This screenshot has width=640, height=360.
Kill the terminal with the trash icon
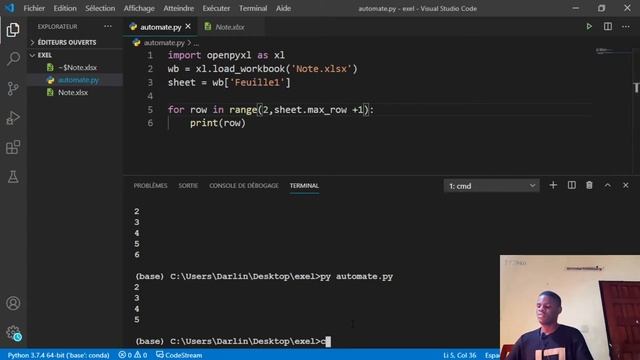[589, 185]
